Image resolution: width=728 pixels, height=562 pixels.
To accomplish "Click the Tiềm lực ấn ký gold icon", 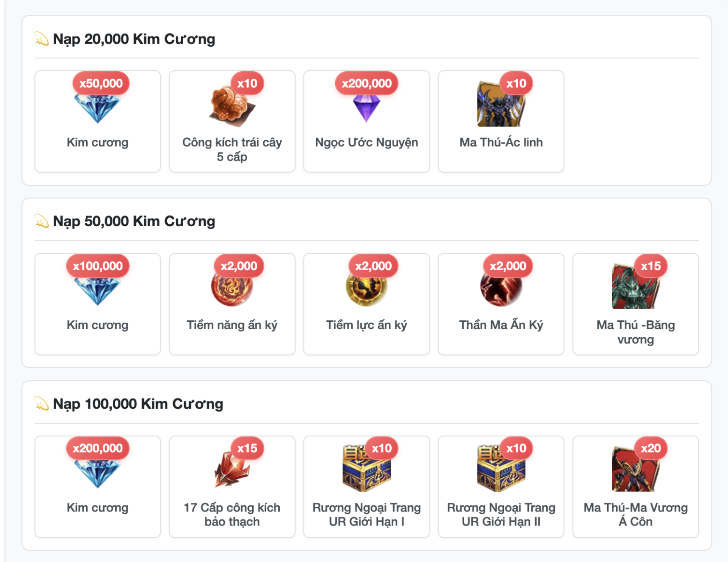I will point(366,287).
